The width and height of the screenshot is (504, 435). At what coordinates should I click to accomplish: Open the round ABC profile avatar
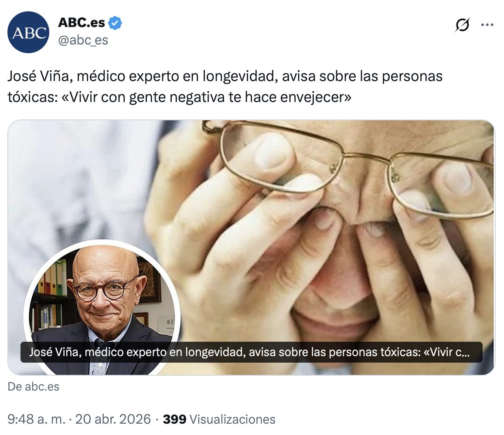pyautogui.click(x=28, y=32)
